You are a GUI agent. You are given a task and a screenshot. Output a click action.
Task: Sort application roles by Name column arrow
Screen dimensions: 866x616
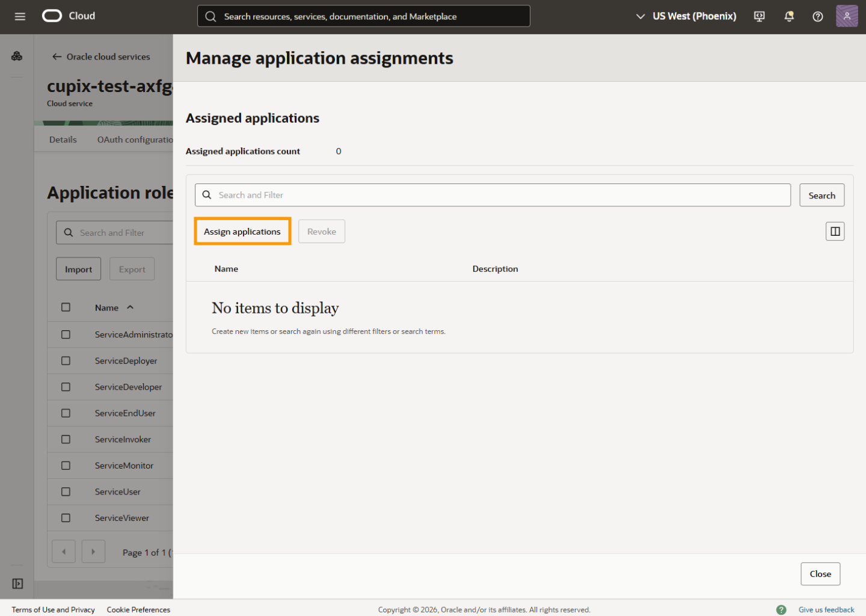click(130, 307)
